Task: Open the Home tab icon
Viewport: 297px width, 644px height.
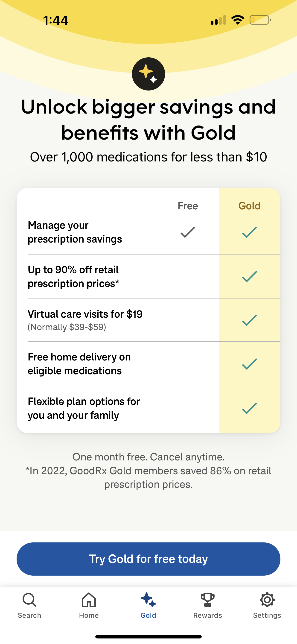Action: tap(89, 600)
